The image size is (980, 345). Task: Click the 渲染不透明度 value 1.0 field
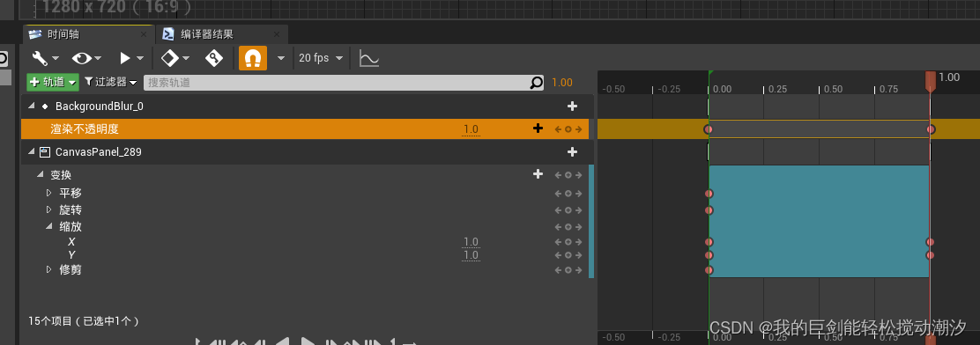(471, 129)
